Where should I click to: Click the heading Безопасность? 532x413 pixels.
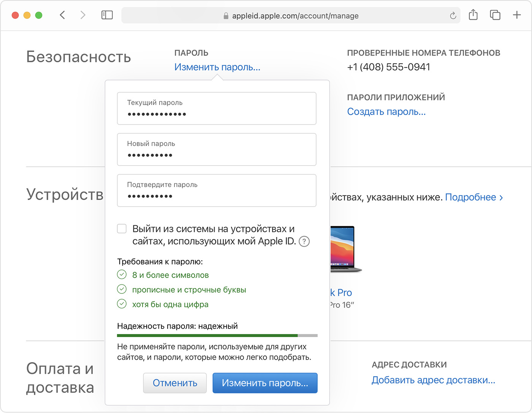click(x=79, y=57)
